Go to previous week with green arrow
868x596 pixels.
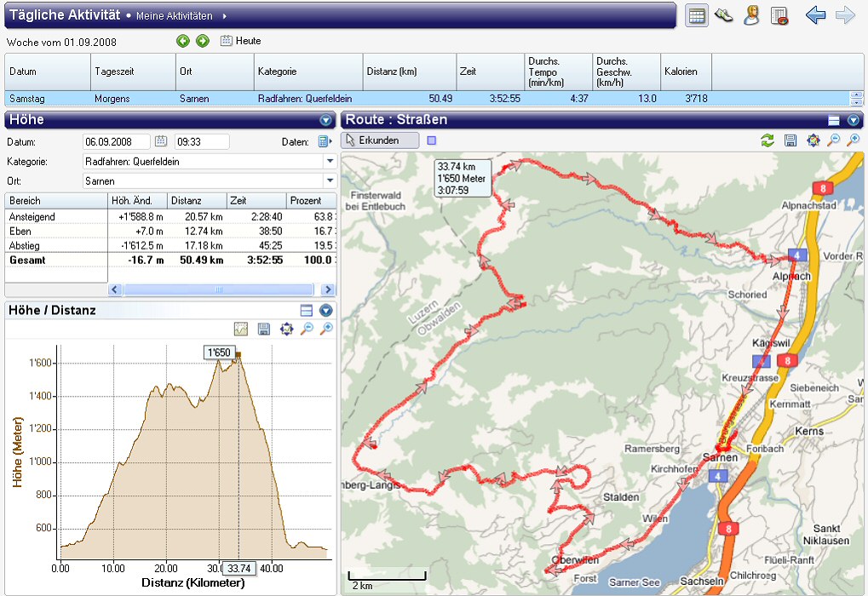(x=183, y=41)
